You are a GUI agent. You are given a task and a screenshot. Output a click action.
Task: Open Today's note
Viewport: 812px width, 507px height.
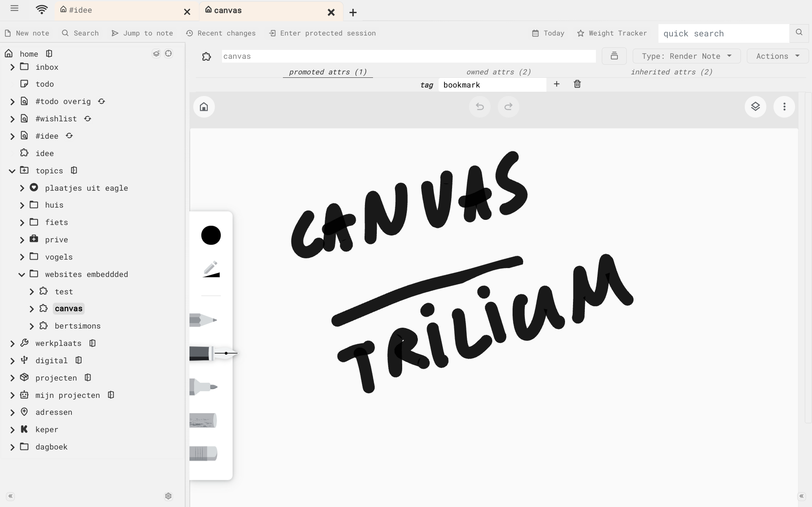(x=548, y=33)
